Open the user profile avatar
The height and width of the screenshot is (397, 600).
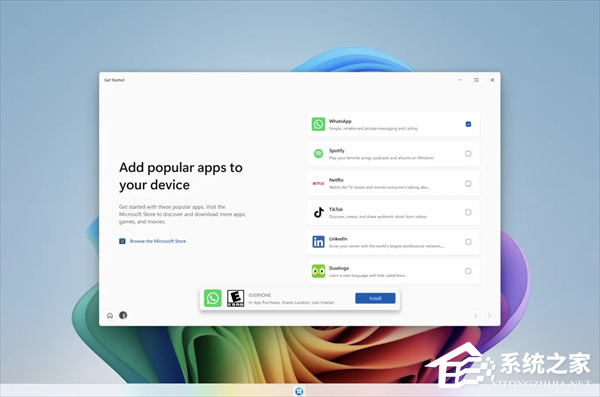[123, 315]
